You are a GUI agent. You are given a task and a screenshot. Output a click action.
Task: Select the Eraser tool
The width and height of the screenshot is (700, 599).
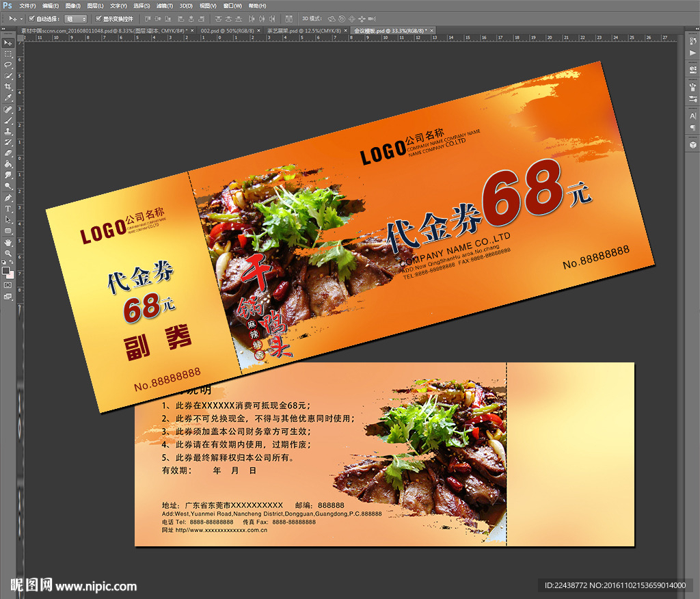pos(8,152)
